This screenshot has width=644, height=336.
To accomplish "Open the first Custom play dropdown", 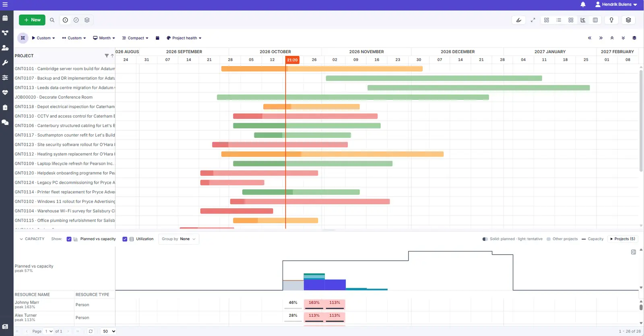I will [43, 38].
